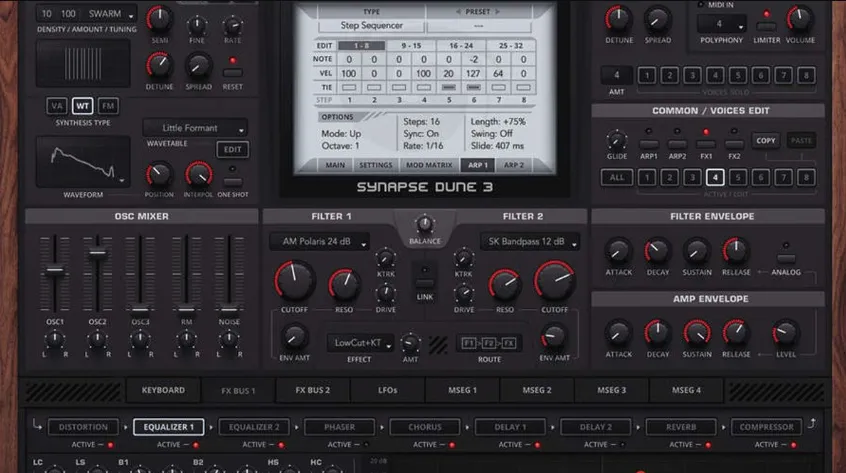
Task: Click the filter effect AMT knob
Action: pyautogui.click(x=410, y=343)
